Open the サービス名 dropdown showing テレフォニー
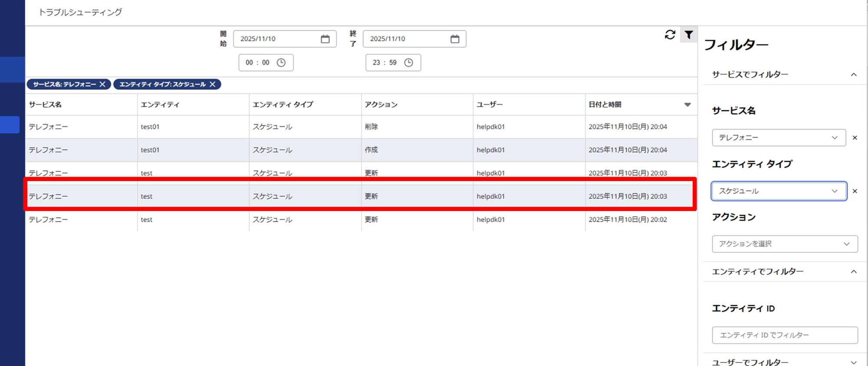The height and width of the screenshot is (366, 868). click(x=778, y=138)
